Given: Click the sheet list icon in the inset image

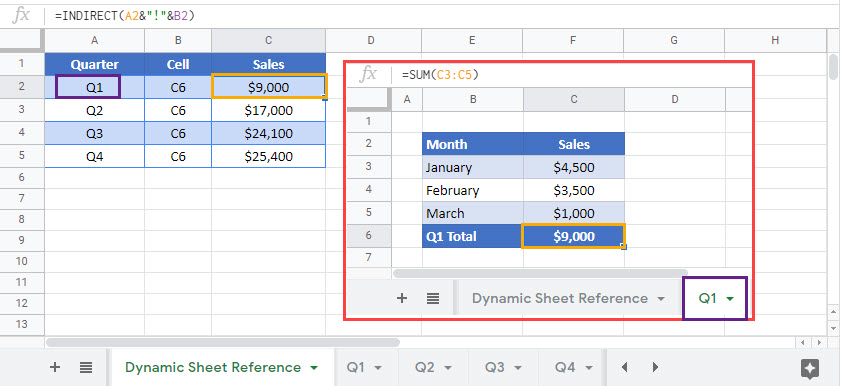Looking at the screenshot, I should point(433,298).
